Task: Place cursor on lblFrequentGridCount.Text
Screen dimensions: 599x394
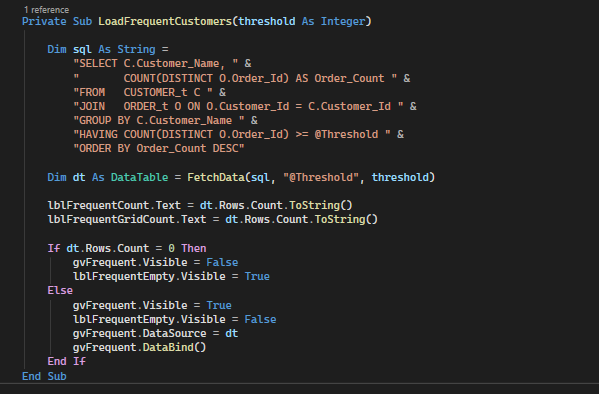Action: click(x=127, y=219)
